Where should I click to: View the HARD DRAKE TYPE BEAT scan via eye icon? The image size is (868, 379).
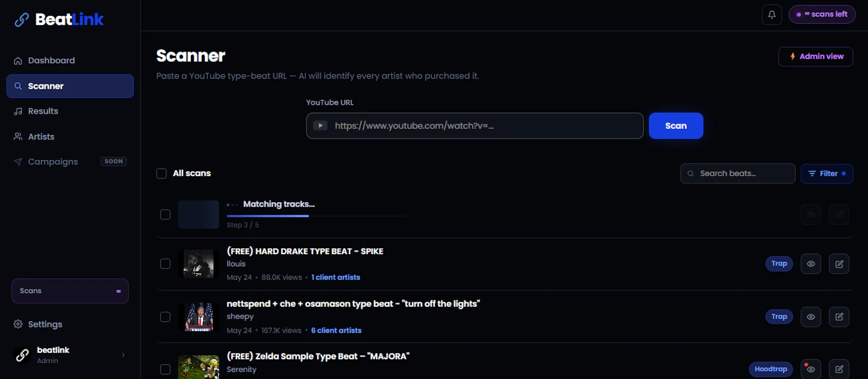(x=811, y=264)
